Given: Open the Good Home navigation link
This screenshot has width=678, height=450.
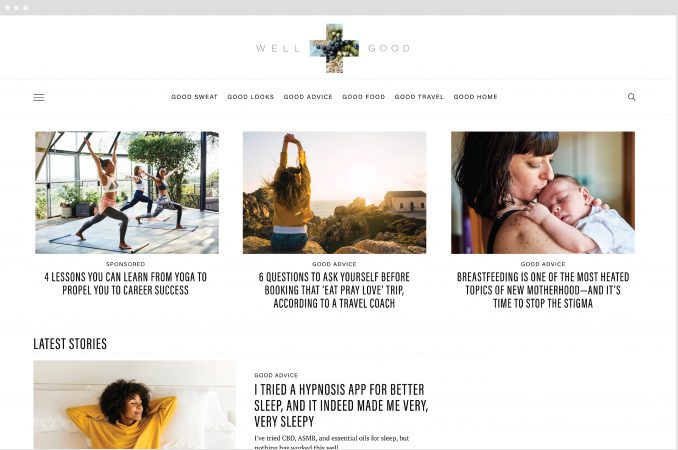Looking at the screenshot, I should tap(475, 97).
